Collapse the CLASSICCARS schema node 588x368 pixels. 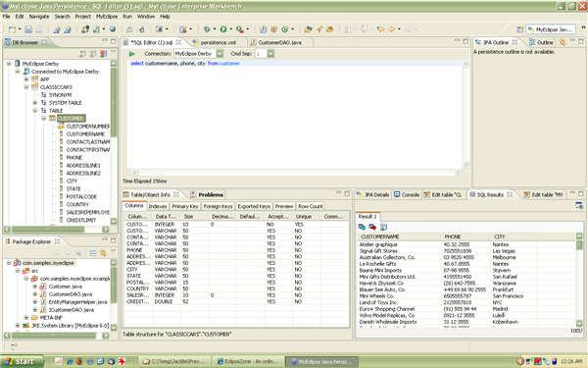click(x=26, y=87)
